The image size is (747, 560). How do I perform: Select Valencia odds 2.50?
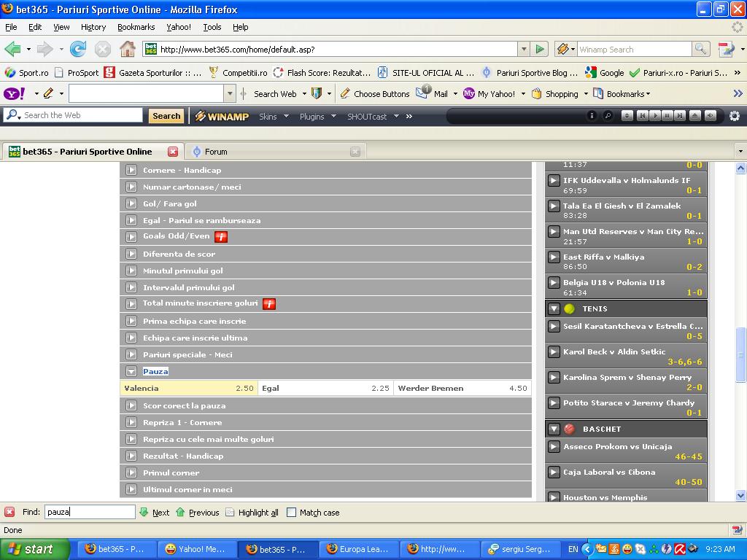[189, 388]
